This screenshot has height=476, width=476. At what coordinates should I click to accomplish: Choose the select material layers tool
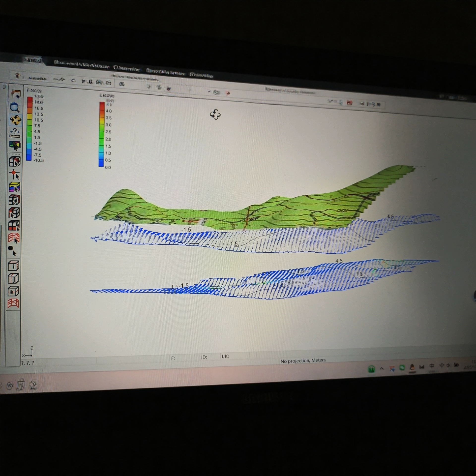(14, 187)
